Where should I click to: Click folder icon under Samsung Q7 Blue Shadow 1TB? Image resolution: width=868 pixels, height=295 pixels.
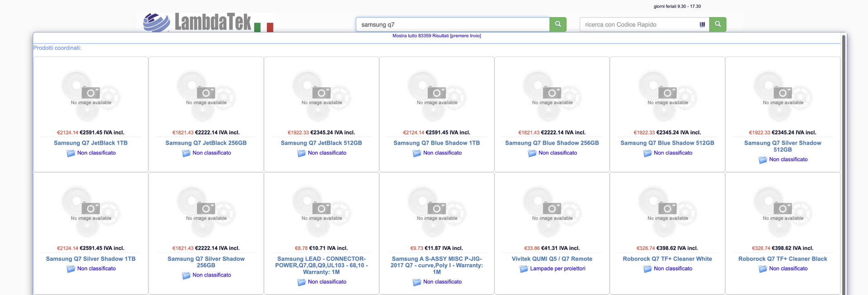417,153
